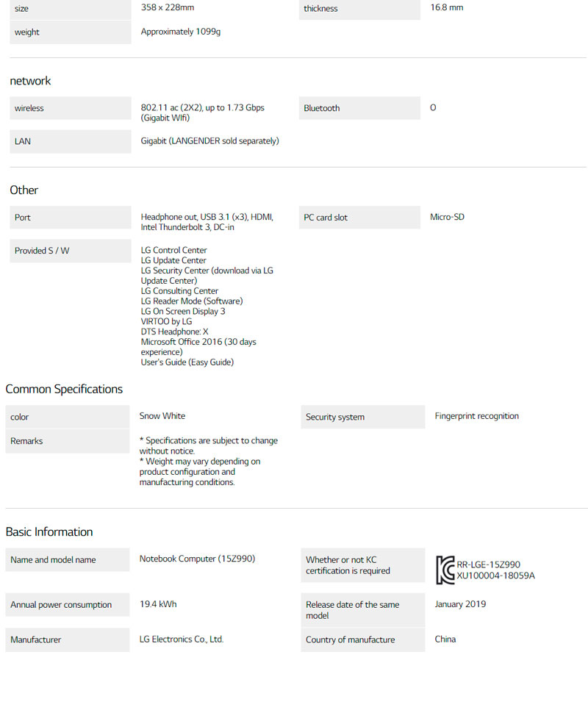Select the 'Basic Information' heading
This screenshot has height=713, width=588.
(x=49, y=531)
